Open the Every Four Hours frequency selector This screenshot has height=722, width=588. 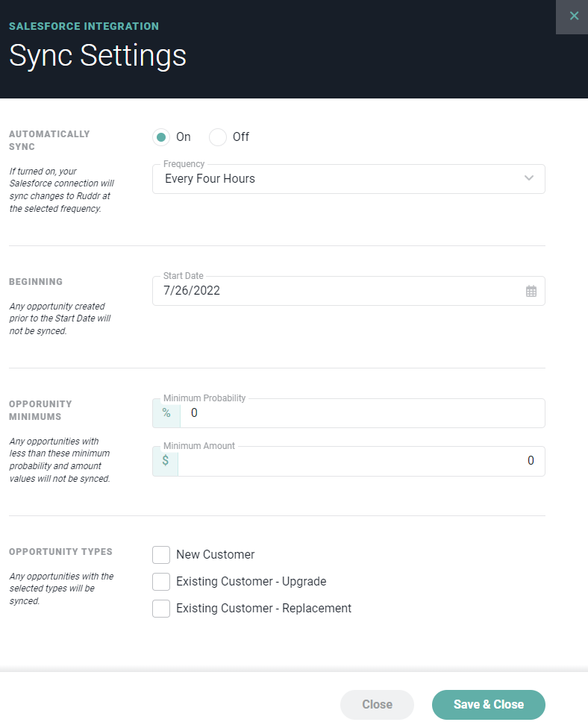coord(348,179)
